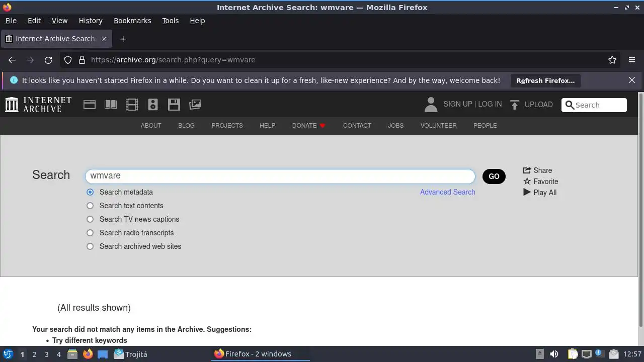The image size is (644, 362).
Task: Click the main search field containing wmvare
Action: 280,176
